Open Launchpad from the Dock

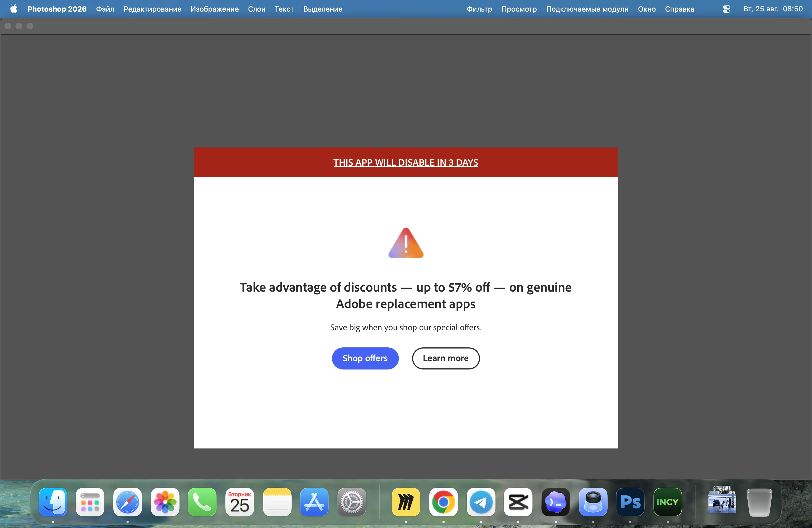pos(90,502)
